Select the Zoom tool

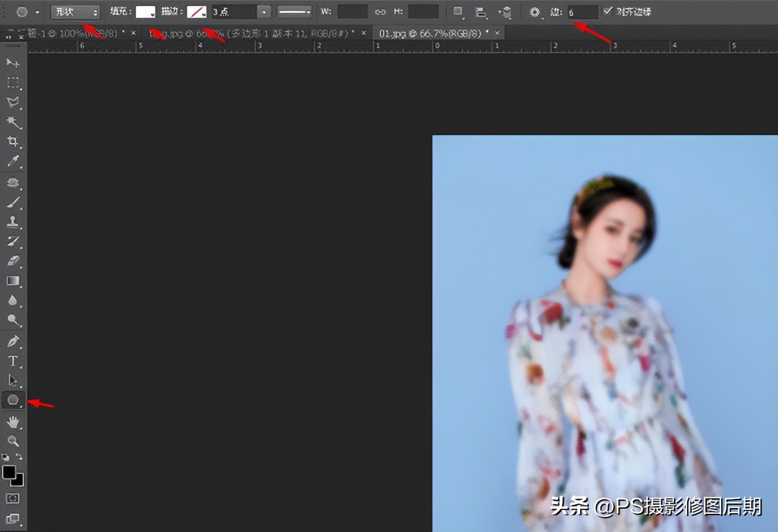pos(14,440)
